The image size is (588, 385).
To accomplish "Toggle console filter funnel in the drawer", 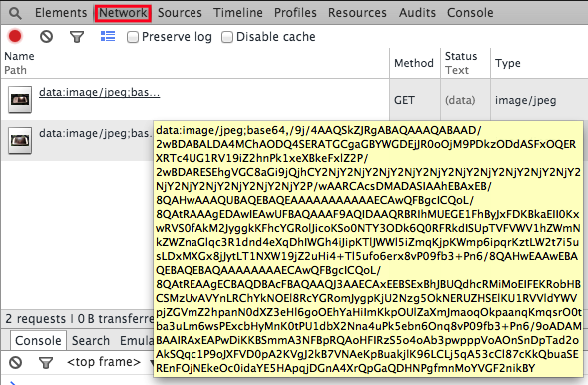I will click(x=46, y=363).
